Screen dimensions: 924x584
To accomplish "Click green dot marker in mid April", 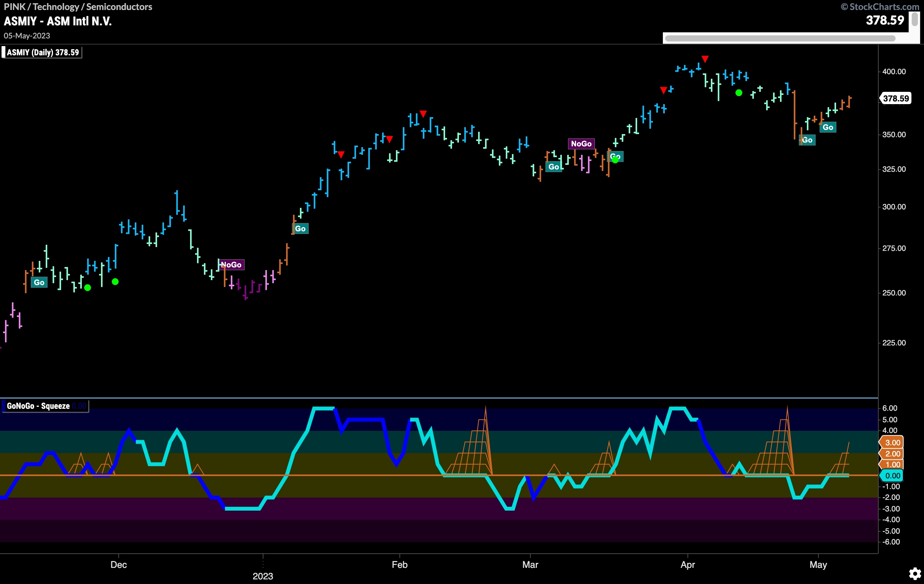I will coord(739,93).
